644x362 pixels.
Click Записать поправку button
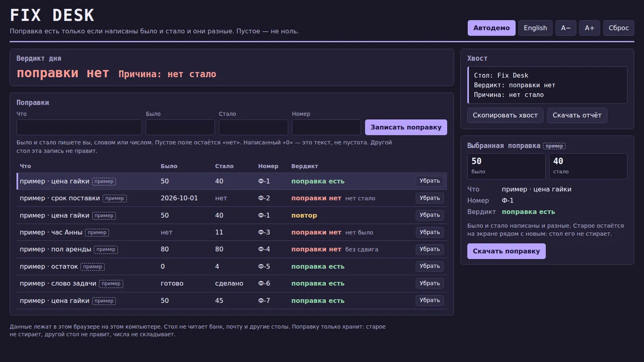point(406,127)
